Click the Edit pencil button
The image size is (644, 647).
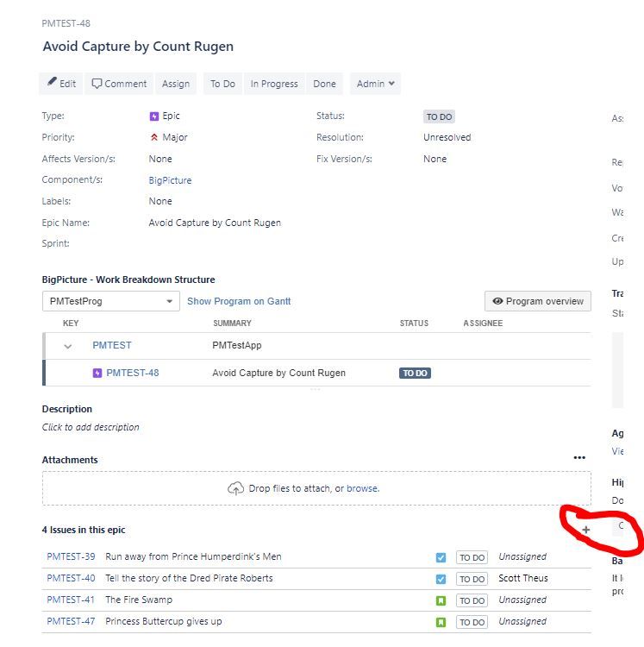[x=61, y=84]
